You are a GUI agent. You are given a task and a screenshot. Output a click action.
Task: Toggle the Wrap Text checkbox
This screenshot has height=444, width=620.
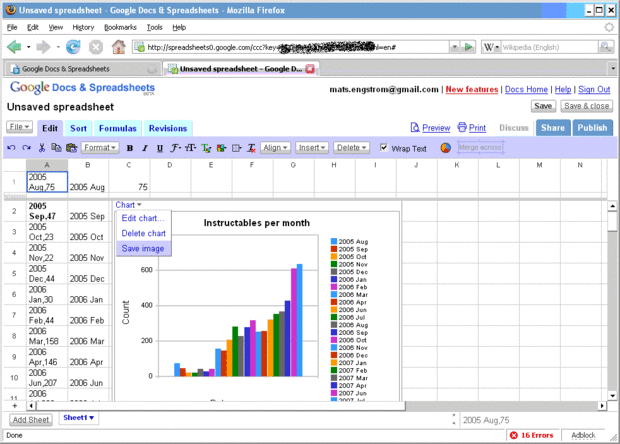click(383, 147)
